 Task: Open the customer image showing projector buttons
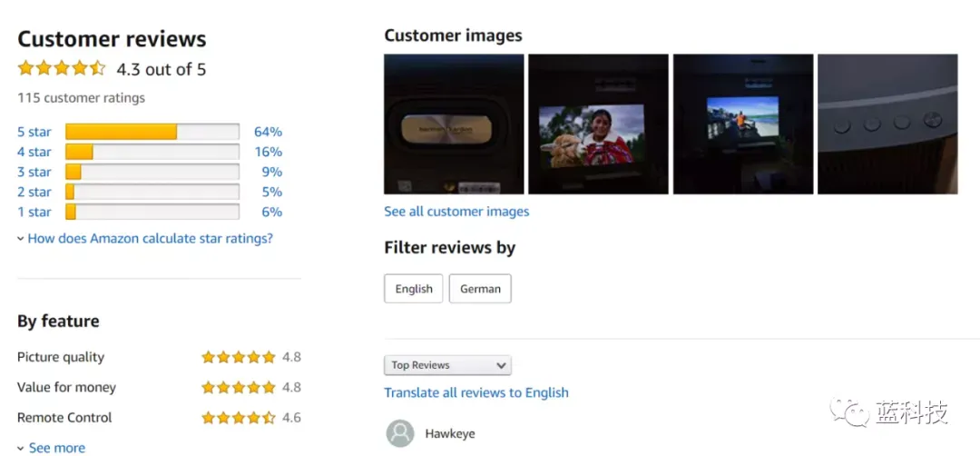[x=887, y=124]
